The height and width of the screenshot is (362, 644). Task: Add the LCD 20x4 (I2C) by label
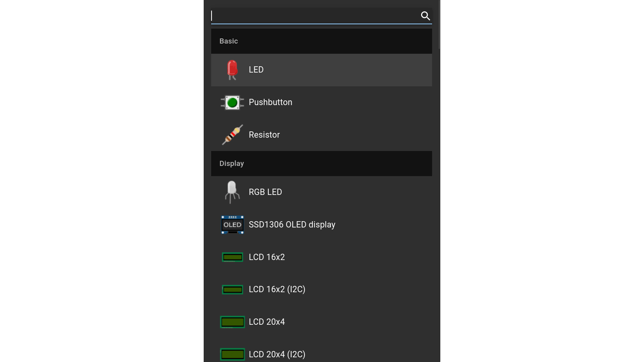click(277, 355)
